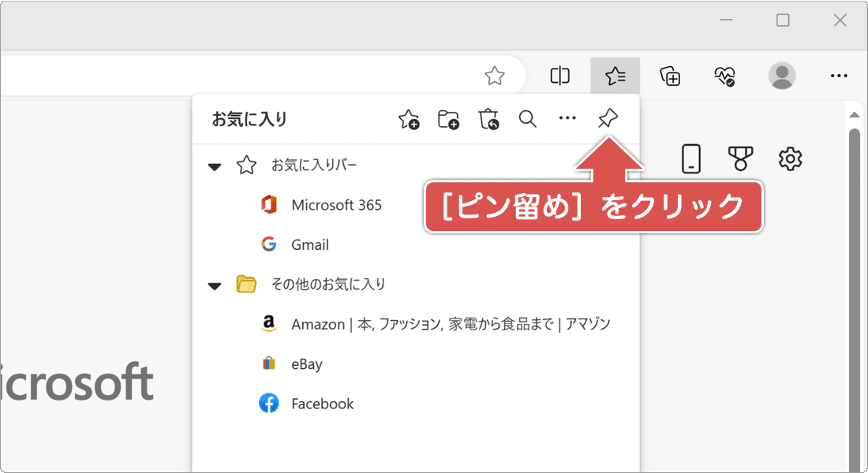Viewport: 868px width, 473px height.
Task: Collapse the お気に入りバー folder
Action: pos(215,166)
